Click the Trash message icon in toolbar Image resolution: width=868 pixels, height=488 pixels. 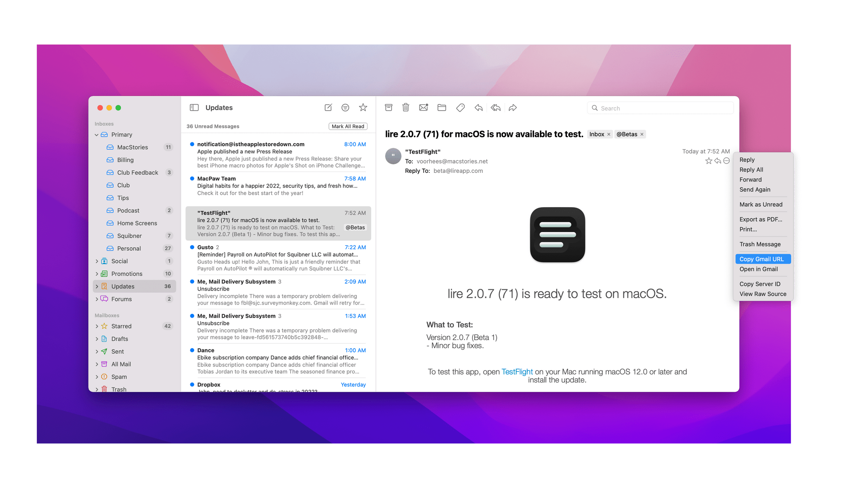pyautogui.click(x=406, y=108)
